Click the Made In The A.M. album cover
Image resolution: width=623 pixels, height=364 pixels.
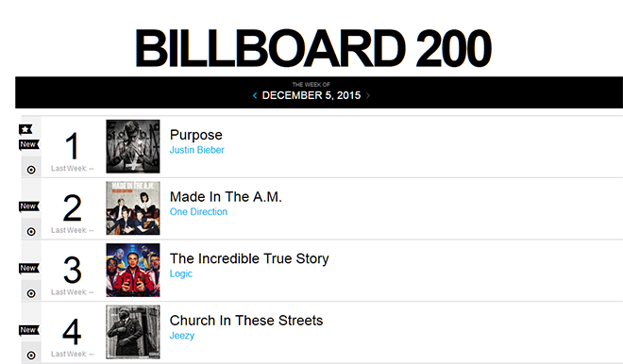click(x=133, y=208)
